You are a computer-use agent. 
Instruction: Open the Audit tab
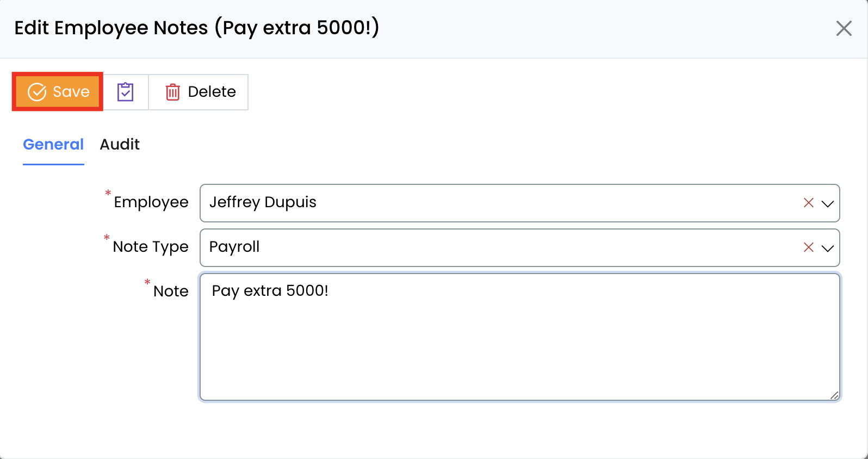pyautogui.click(x=120, y=145)
